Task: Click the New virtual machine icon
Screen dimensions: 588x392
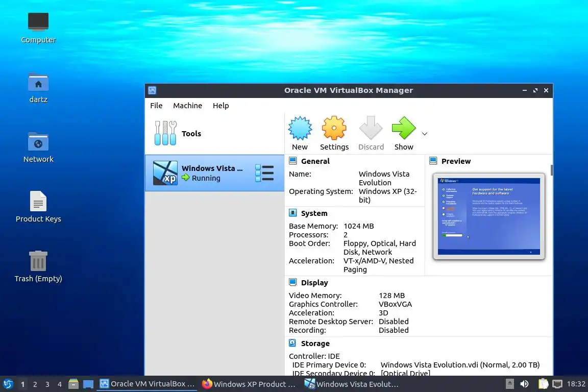Action: 300,128
